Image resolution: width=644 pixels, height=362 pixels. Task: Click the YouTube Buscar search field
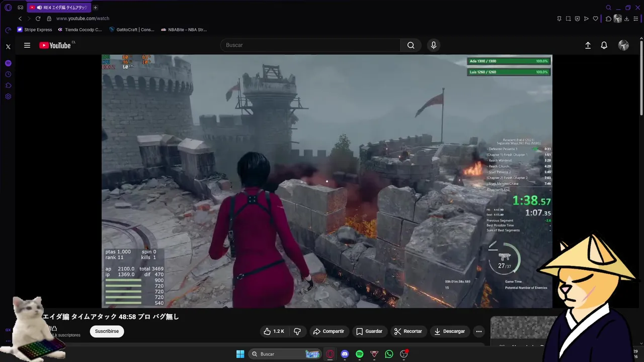pyautogui.click(x=310, y=45)
